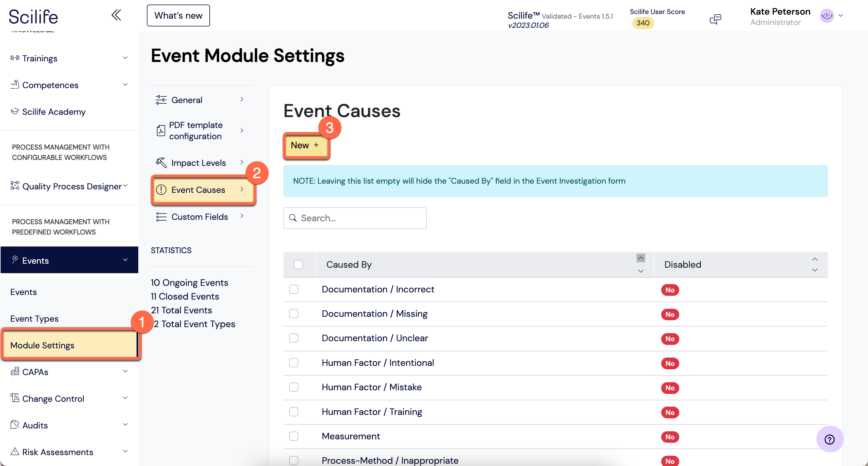This screenshot has height=466, width=868.
Task: Click the Change Control icon
Action: [x=15, y=398]
